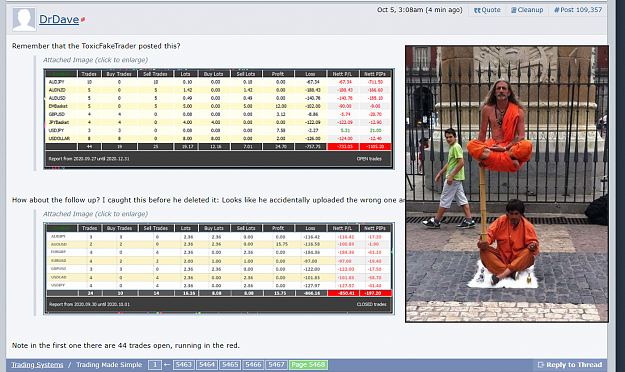The image size is (625, 372).
Task: Enlarge the second attached CLOSED trades report image
Action: [219, 269]
